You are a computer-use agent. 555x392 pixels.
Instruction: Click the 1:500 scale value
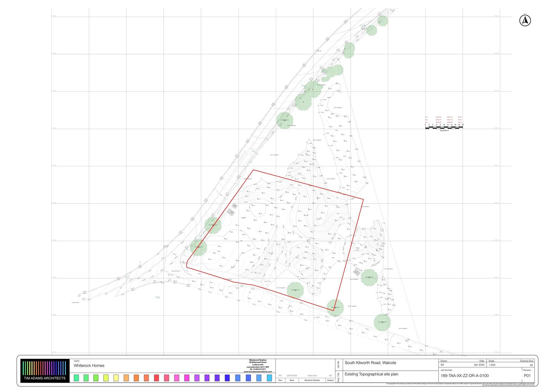click(492, 365)
